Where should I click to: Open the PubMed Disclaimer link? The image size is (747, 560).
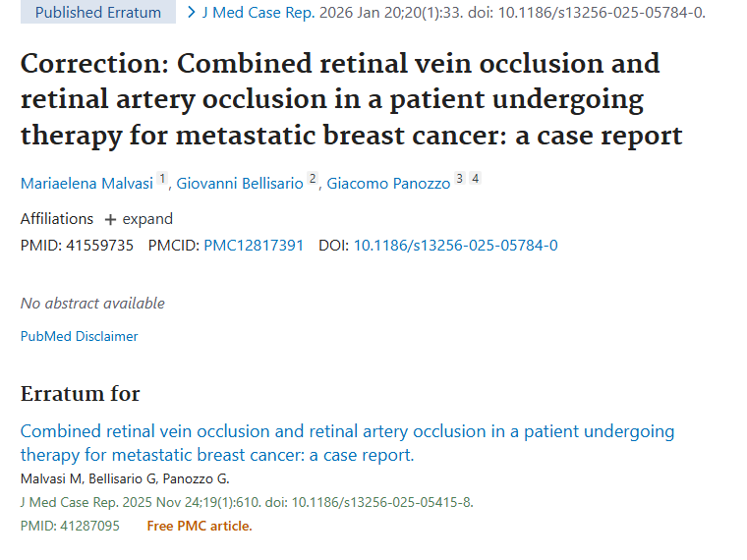point(79,336)
